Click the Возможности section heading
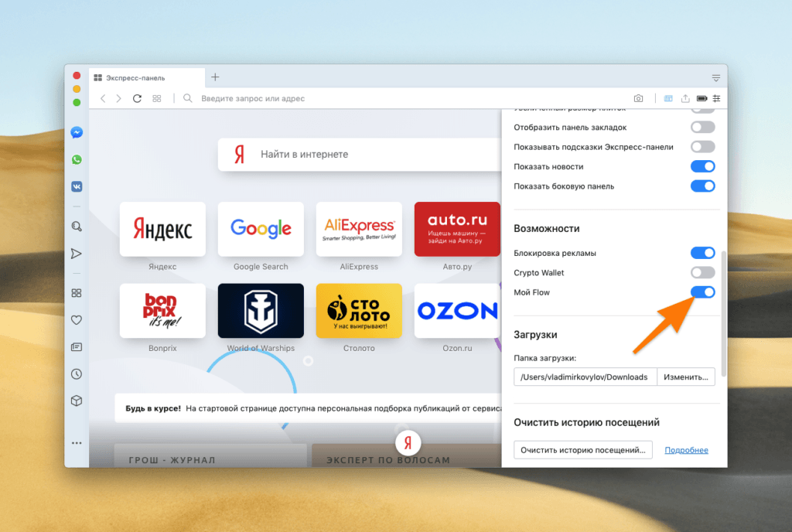The image size is (792, 532). tap(547, 229)
